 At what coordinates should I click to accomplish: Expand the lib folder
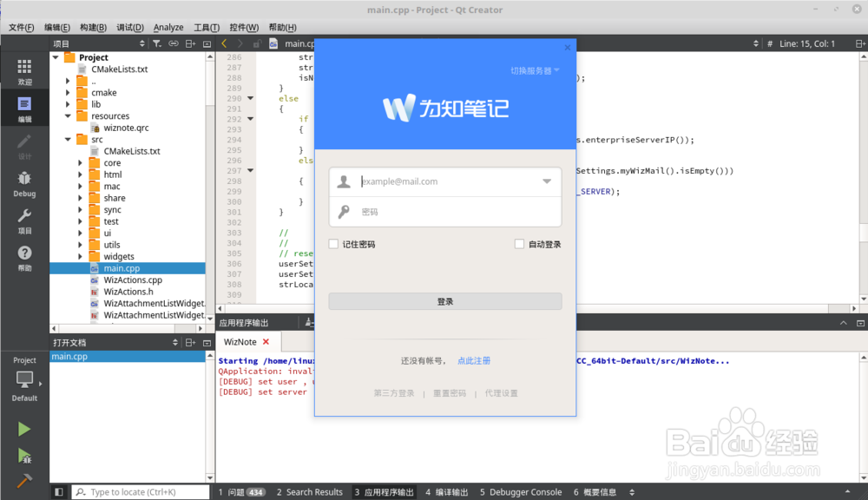coord(68,104)
